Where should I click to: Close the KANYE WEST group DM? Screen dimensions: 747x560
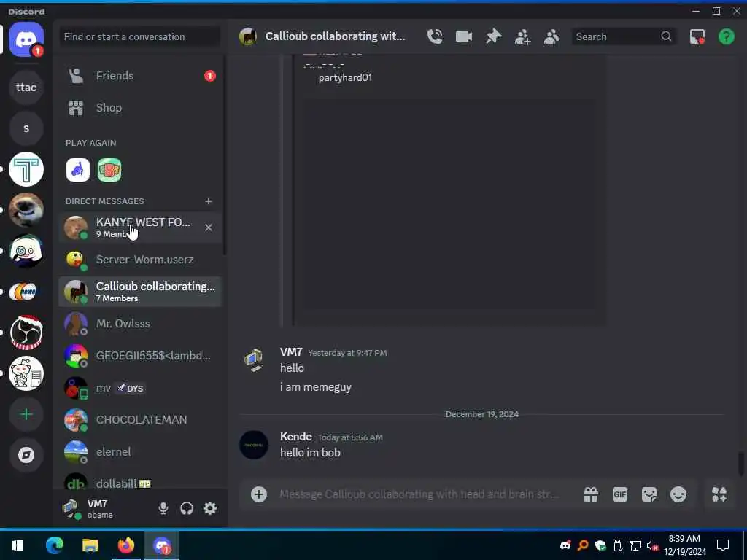[208, 227]
